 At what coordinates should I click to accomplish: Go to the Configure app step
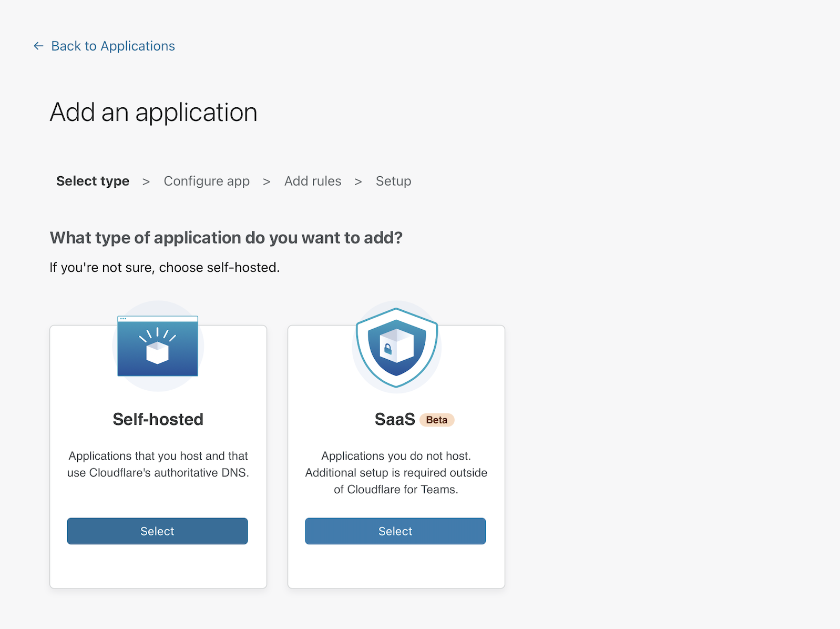(207, 181)
